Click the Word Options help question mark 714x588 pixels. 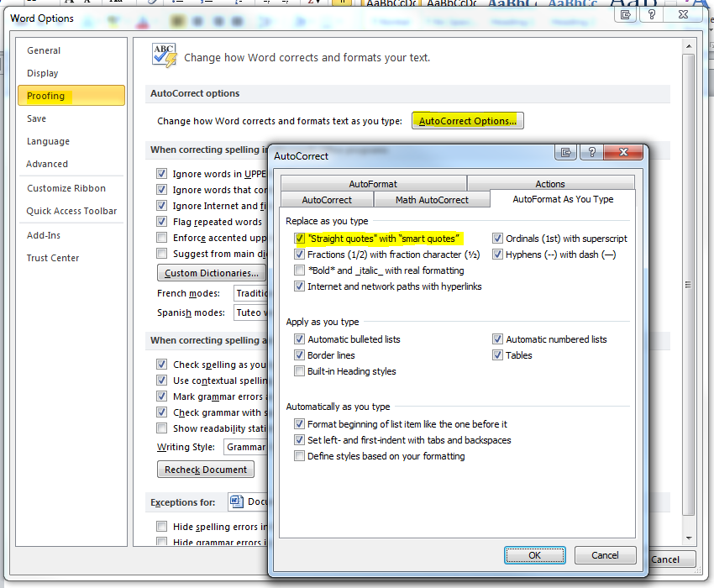click(x=652, y=14)
